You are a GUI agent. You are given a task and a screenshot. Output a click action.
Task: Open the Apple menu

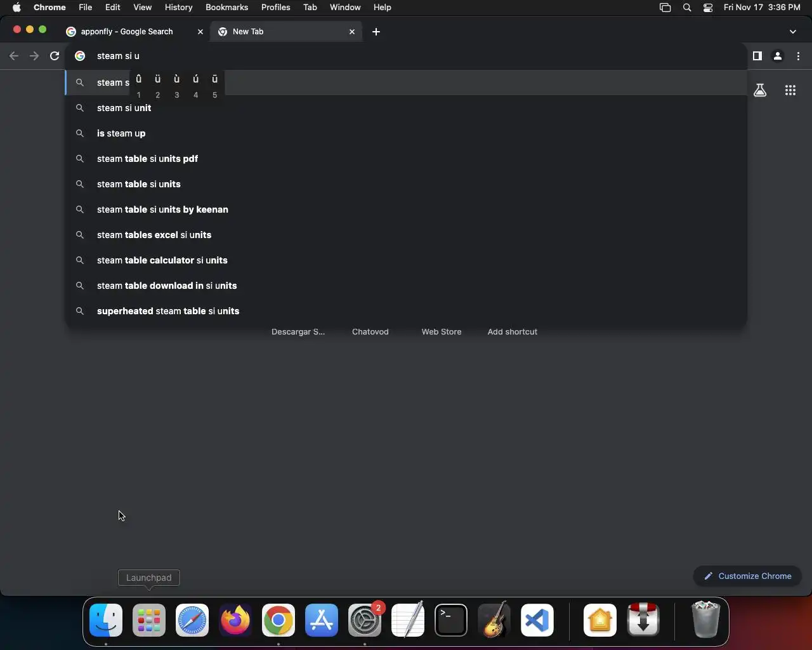coord(16,8)
